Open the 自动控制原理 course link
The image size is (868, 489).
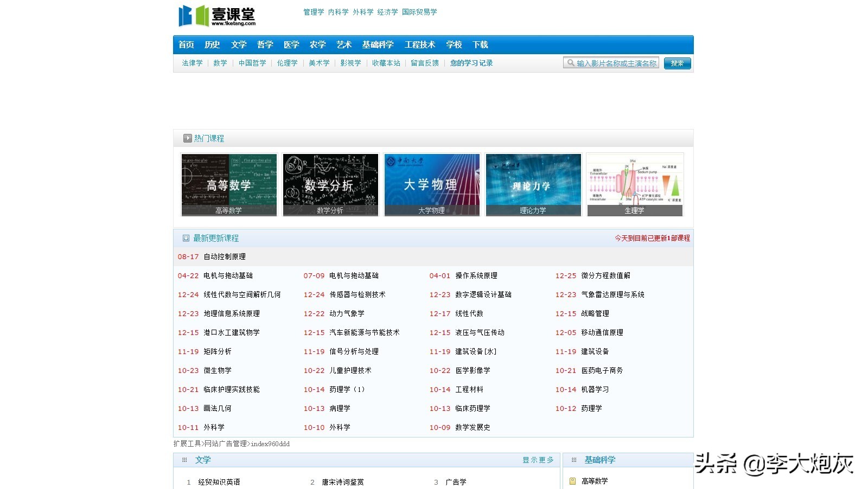224,256
